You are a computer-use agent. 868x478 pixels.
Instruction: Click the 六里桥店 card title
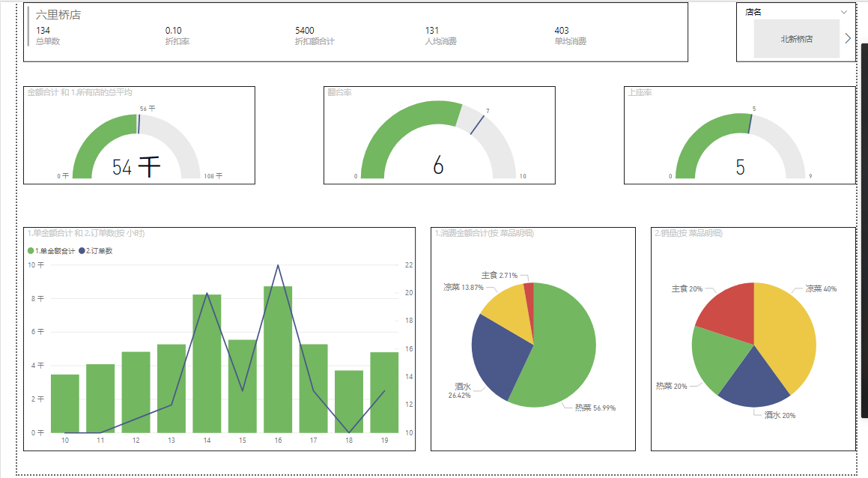point(58,15)
